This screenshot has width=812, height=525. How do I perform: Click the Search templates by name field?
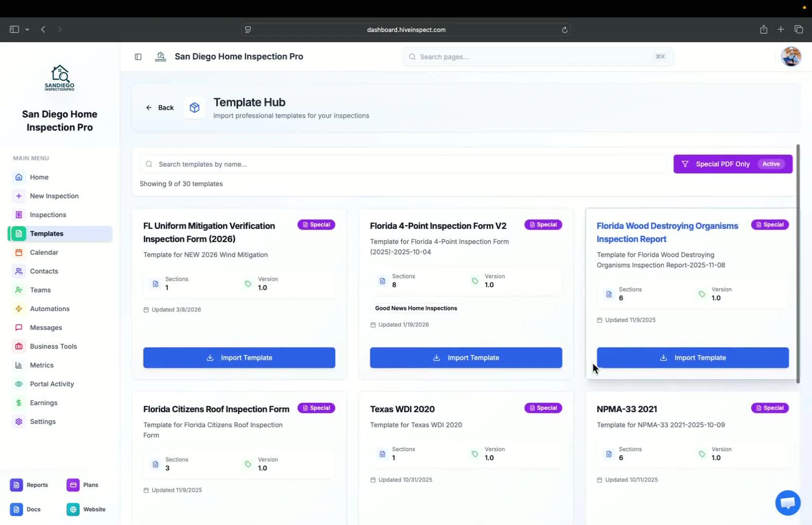(403, 164)
